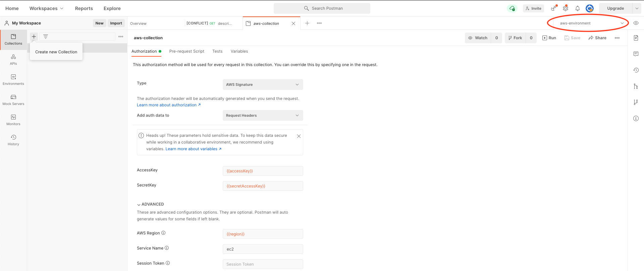Open the Environments sidebar panel
Screen dimensions: 644x271
(x=13, y=80)
